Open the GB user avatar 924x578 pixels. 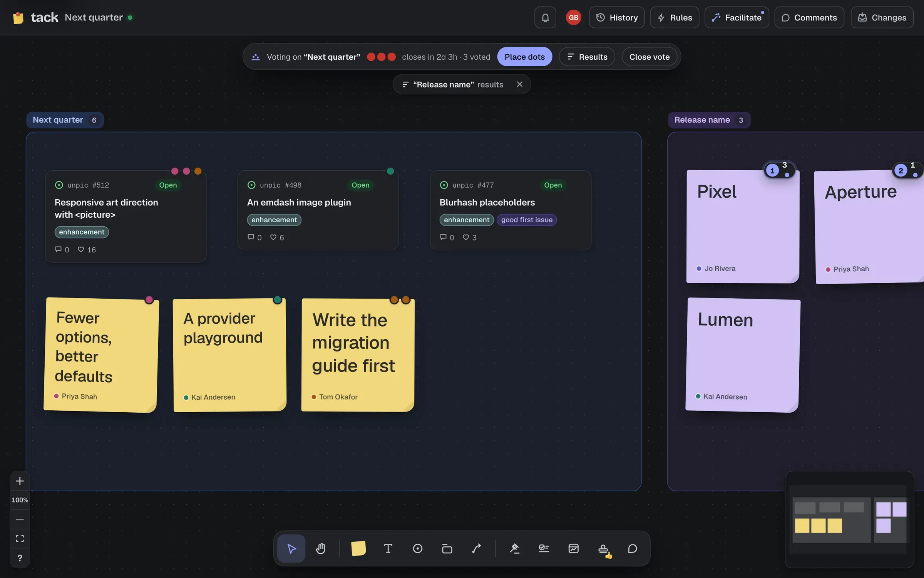pos(573,17)
